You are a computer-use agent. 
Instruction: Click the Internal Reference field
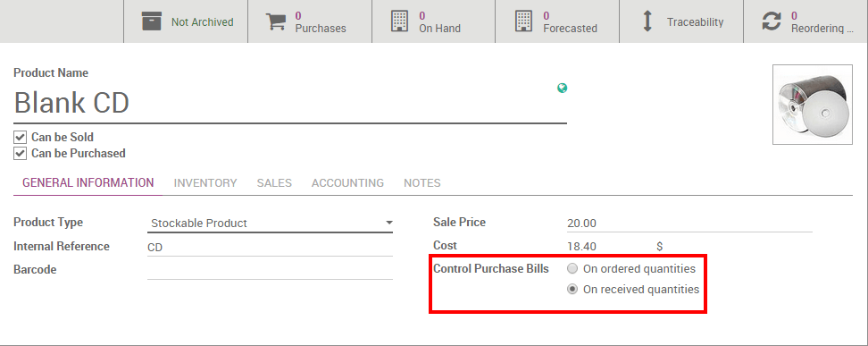(x=271, y=248)
